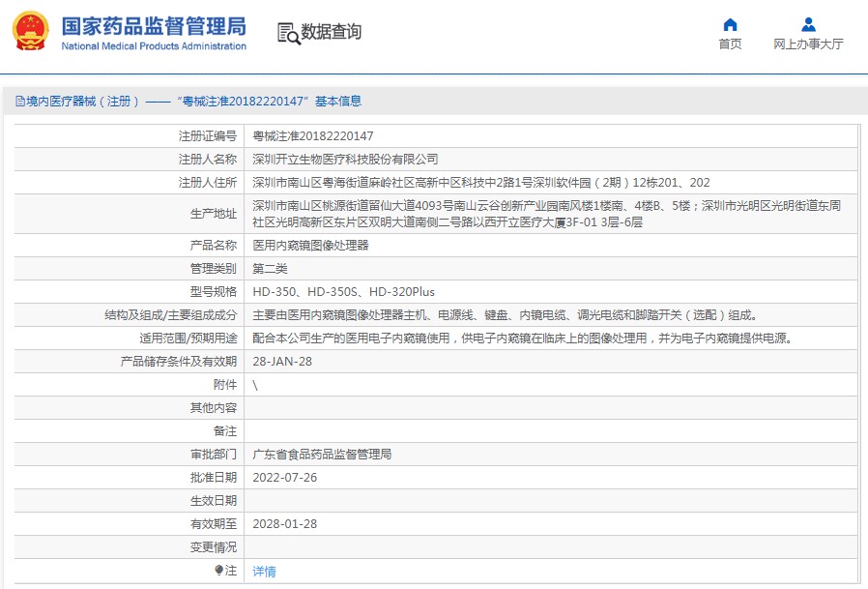Screen dimensions: 868x589
Task: Click the 附件 backslash value
Action: (255, 385)
